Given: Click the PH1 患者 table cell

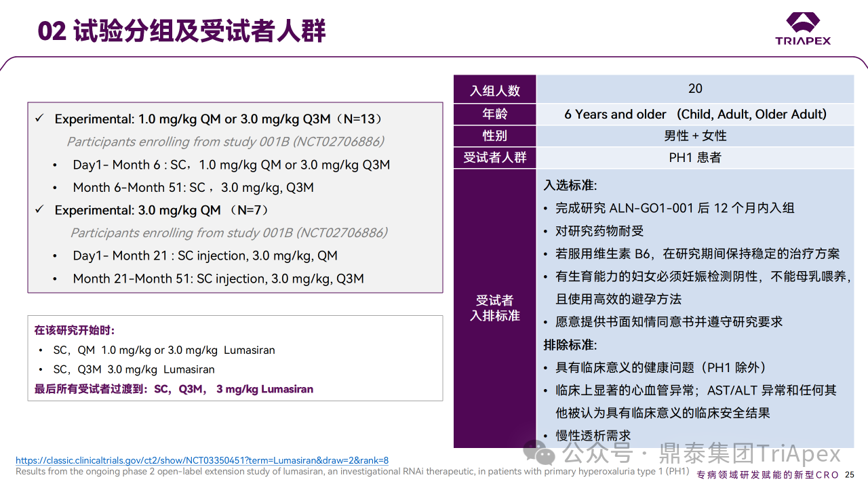Looking at the screenshot, I should [695, 157].
